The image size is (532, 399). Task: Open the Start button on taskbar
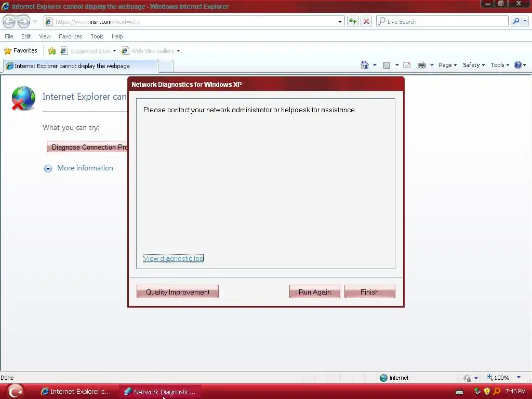click(15, 391)
